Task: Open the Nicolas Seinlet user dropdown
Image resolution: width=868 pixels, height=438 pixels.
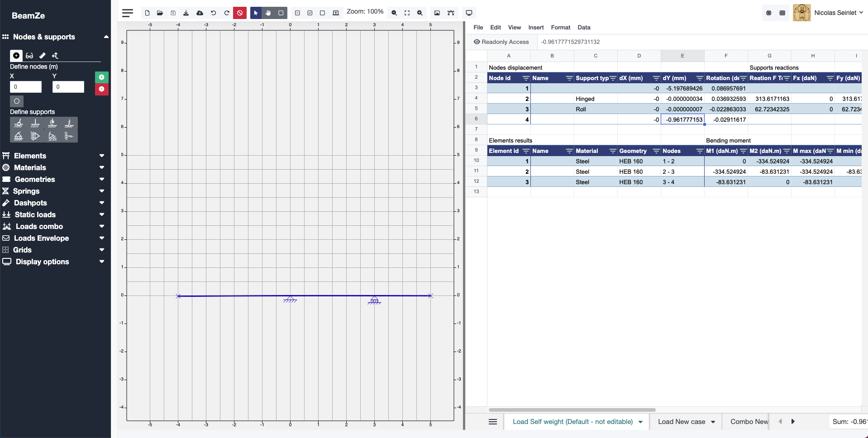Action: (x=838, y=13)
